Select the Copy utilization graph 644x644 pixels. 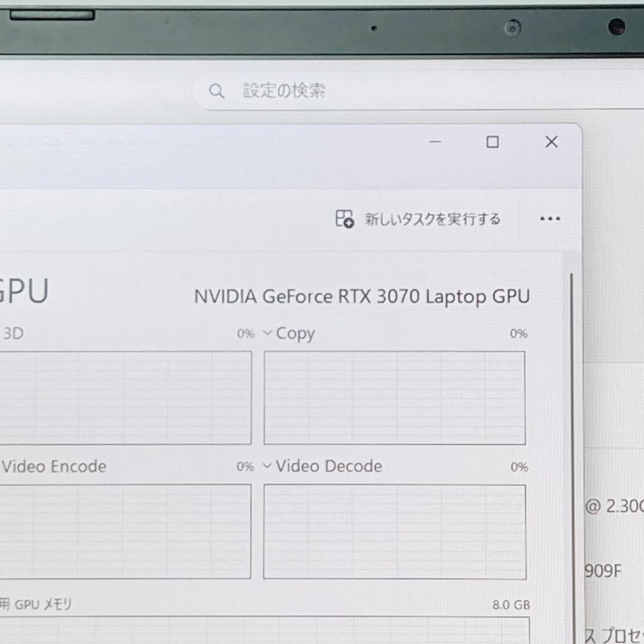pos(394,398)
